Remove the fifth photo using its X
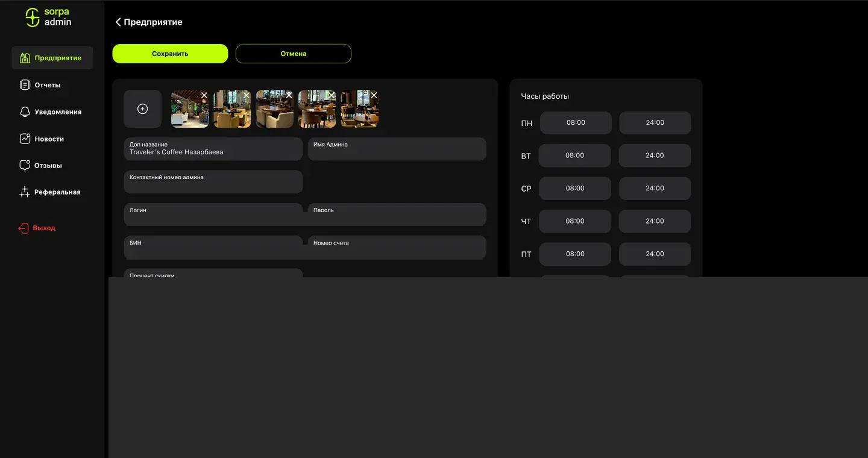Image resolution: width=868 pixels, height=458 pixels. coord(374,95)
